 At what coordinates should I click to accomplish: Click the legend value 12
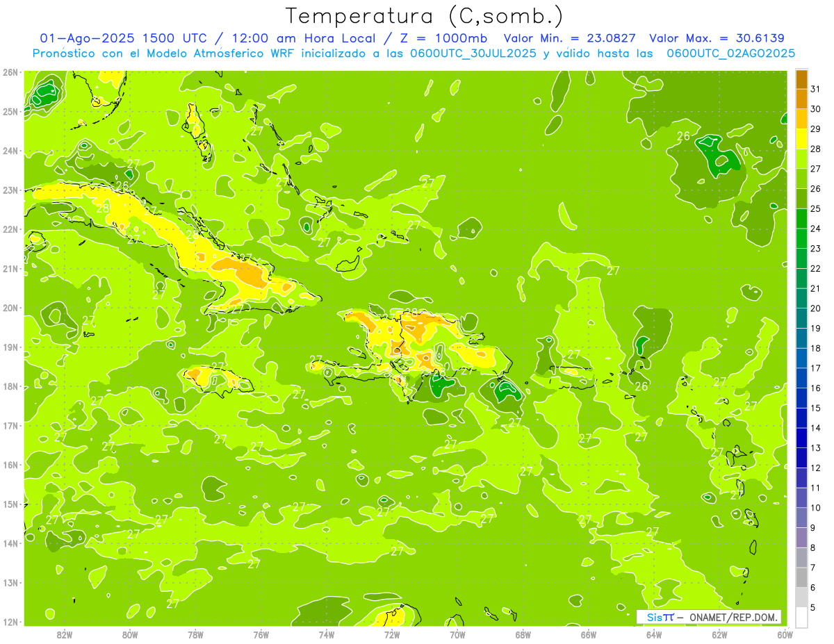(x=815, y=468)
